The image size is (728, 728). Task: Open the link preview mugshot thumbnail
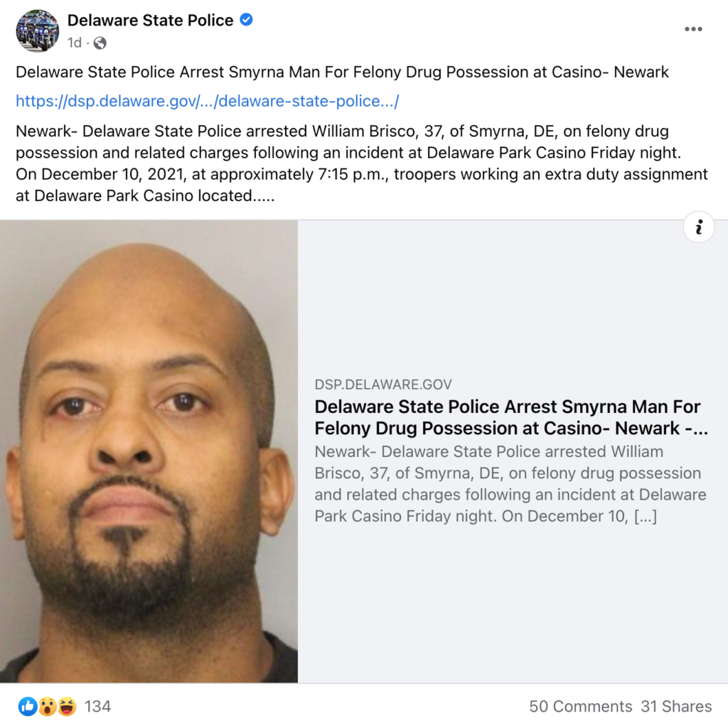click(x=149, y=451)
